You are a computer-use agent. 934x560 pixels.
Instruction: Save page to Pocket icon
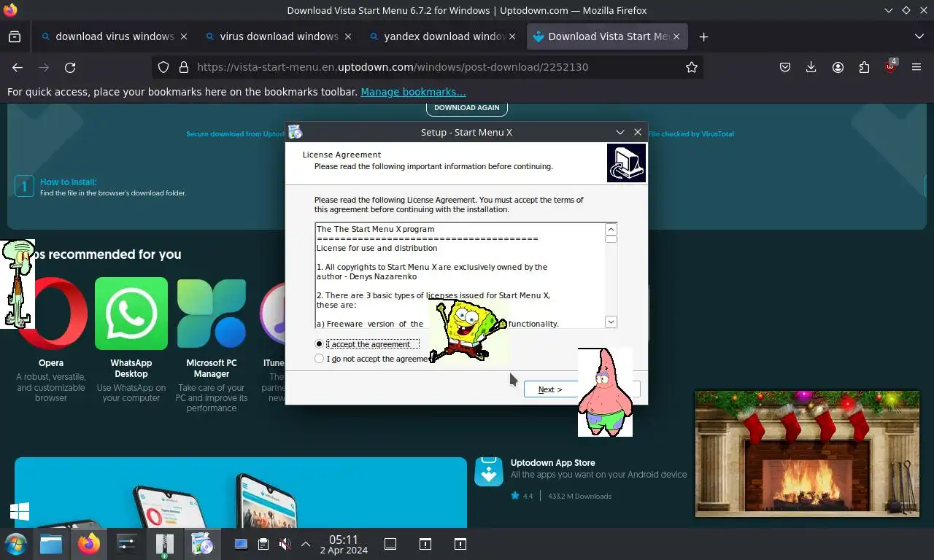tap(785, 67)
